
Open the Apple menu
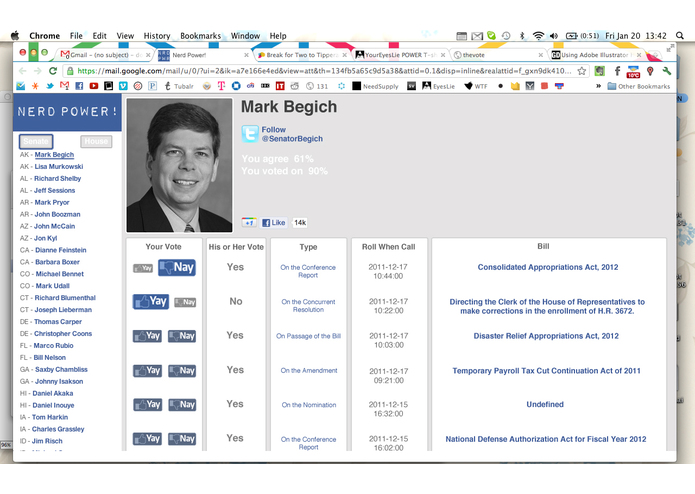tap(15, 35)
